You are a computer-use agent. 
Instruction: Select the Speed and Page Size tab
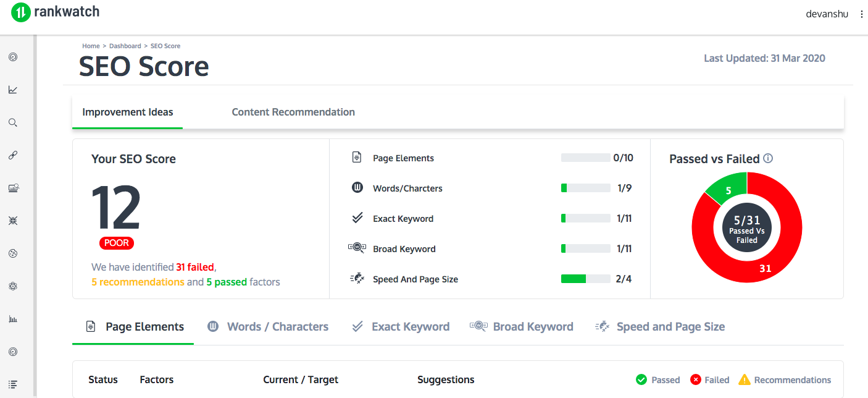tap(660, 326)
